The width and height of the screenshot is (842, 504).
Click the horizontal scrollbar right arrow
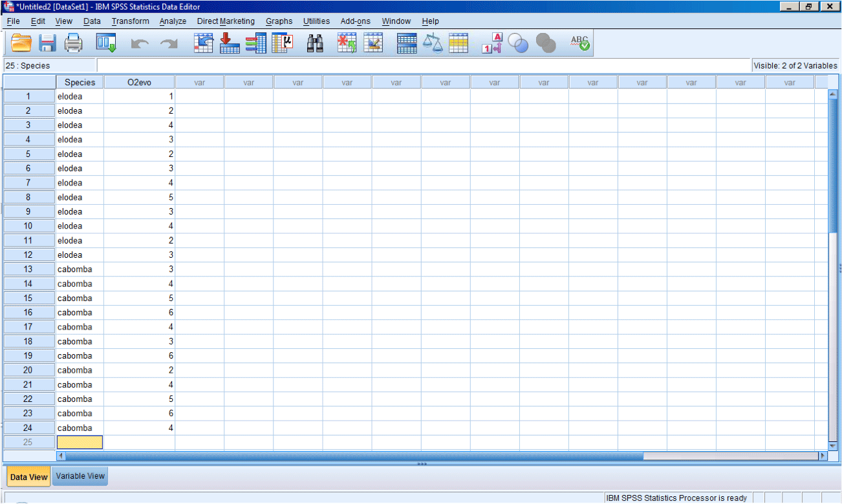[x=823, y=456]
